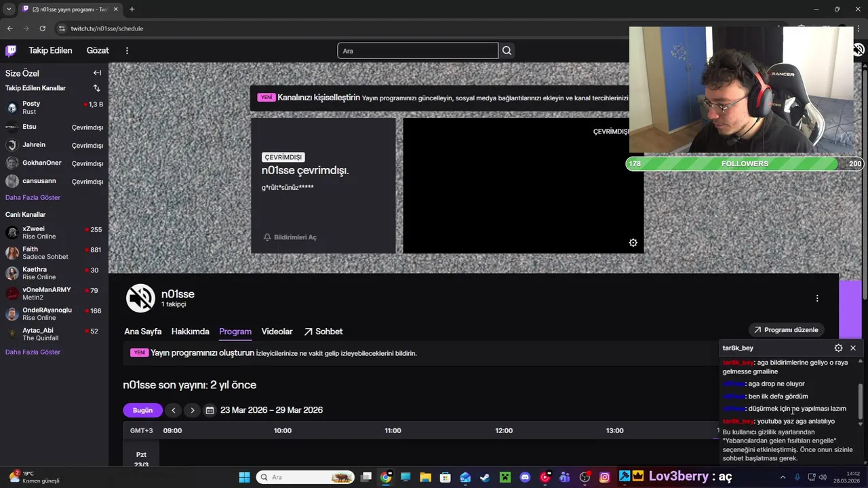Click the taskbar Ara search box
868x488 pixels.
coord(305,477)
